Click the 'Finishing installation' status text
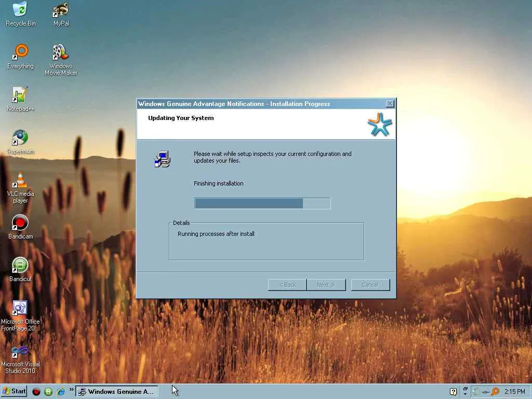This screenshot has height=399, width=532. (219, 183)
